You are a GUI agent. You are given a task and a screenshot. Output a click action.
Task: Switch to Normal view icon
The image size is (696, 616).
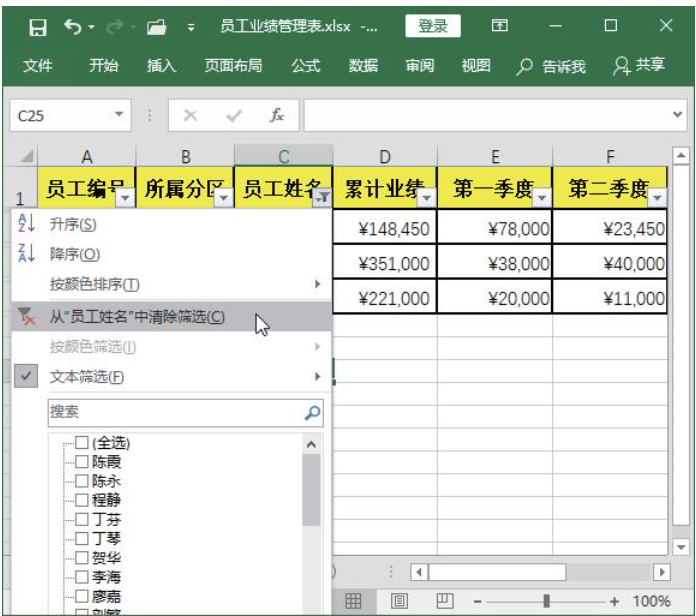[x=353, y=601]
